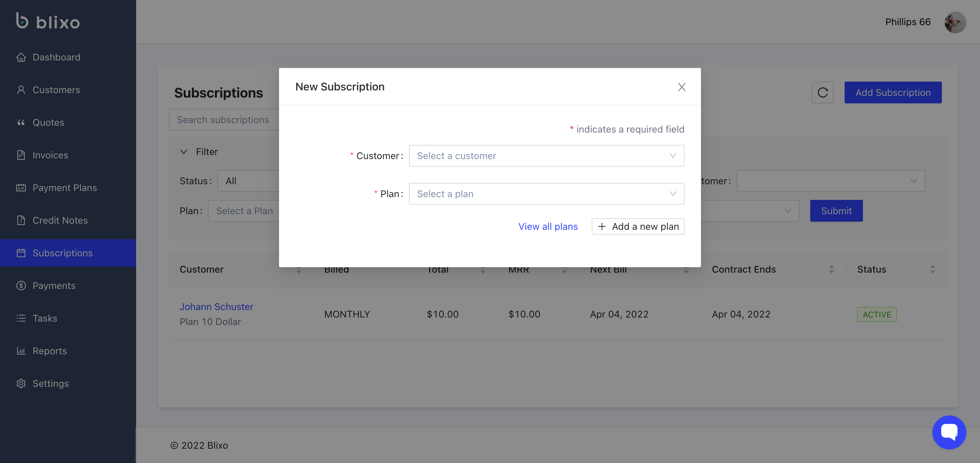The width and height of the screenshot is (980, 463).
Task: Click the refresh subscriptions icon button
Action: point(822,92)
